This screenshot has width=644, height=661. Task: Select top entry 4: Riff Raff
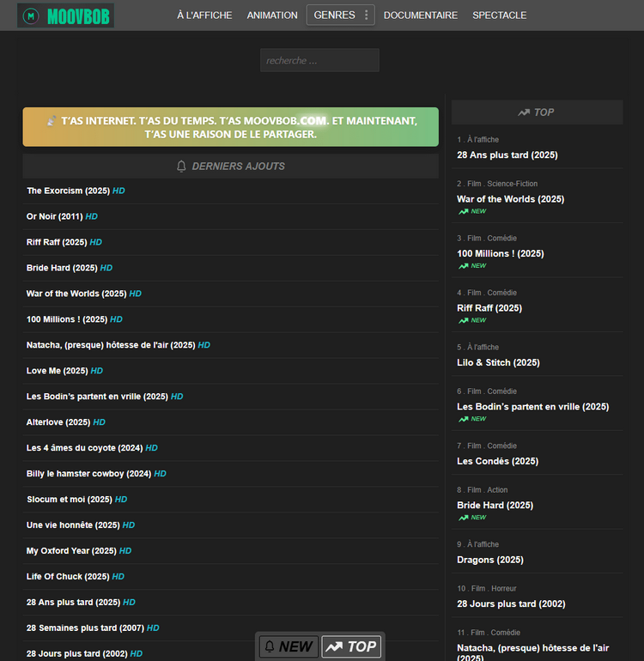pyautogui.click(x=489, y=308)
